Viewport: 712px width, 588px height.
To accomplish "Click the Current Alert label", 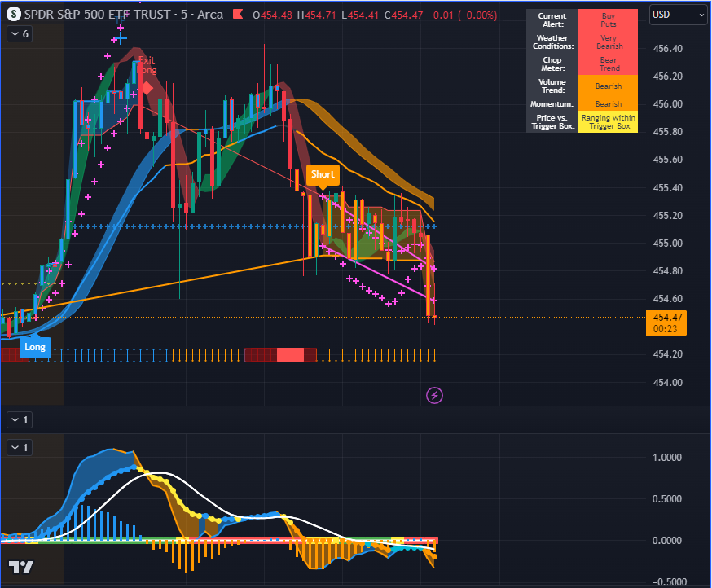I will 552,20.
